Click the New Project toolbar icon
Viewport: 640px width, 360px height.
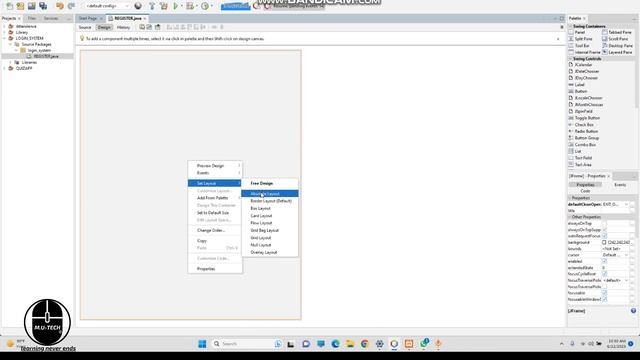20,6
